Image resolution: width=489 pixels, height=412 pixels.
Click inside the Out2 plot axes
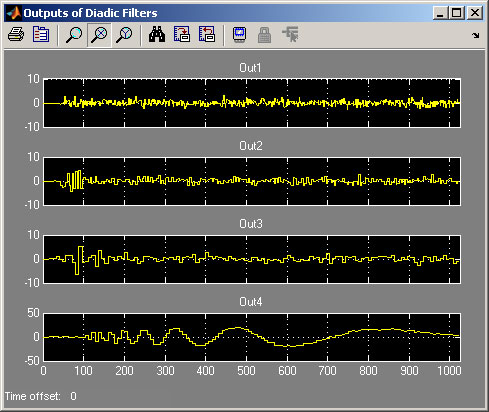tap(252, 181)
